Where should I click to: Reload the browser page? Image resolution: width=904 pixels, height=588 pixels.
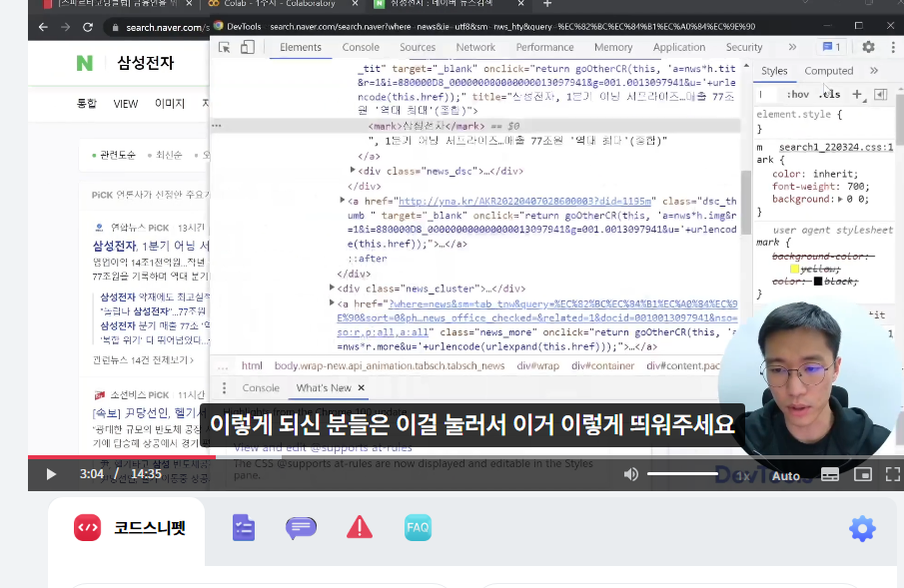point(88,27)
